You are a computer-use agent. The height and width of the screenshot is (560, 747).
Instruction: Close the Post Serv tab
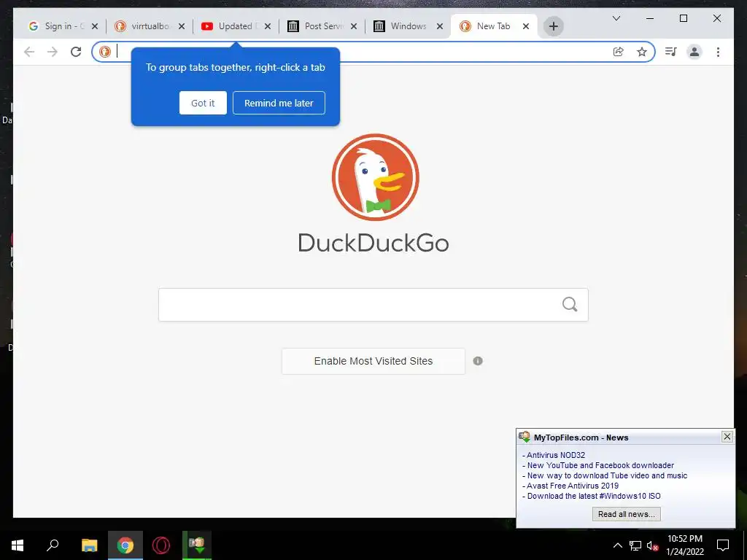click(x=354, y=26)
